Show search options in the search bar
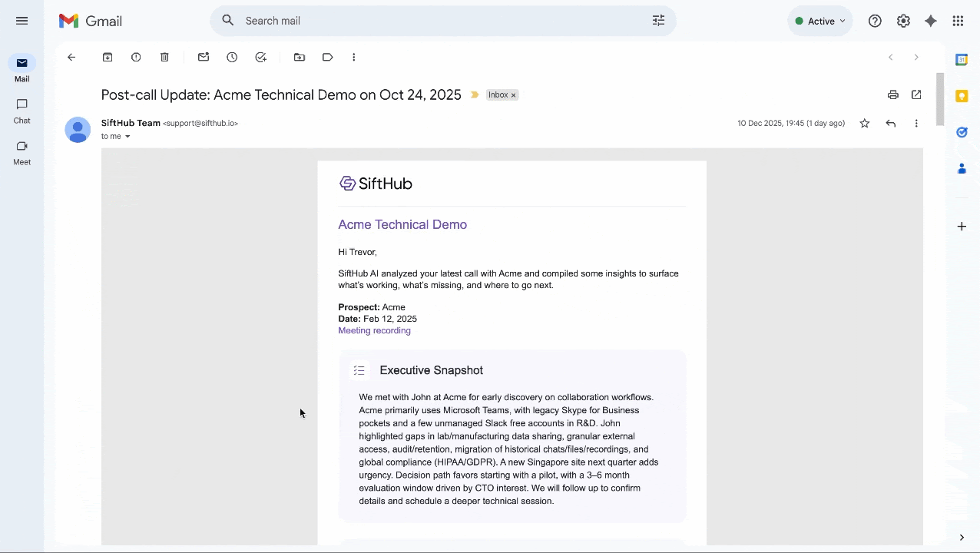The image size is (980, 553). (658, 21)
